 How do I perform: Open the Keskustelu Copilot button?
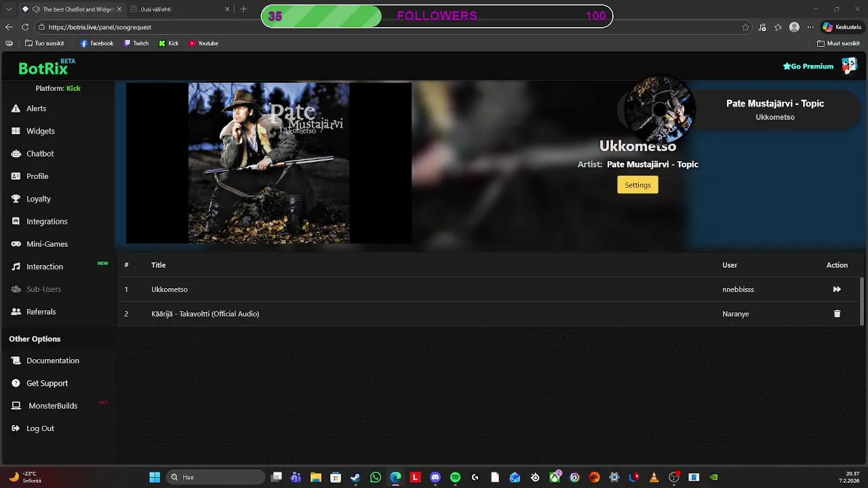point(842,27)
